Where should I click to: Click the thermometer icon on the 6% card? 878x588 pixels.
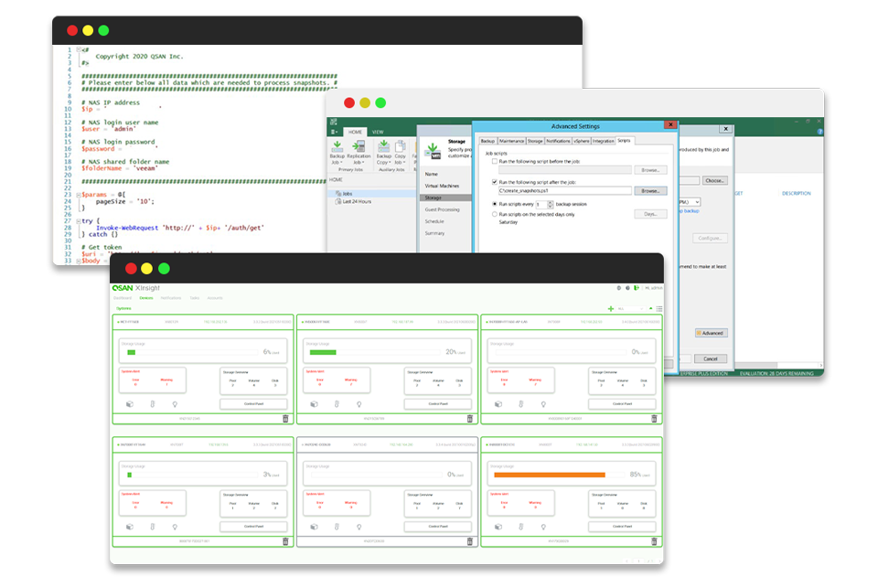coord(153,404)
